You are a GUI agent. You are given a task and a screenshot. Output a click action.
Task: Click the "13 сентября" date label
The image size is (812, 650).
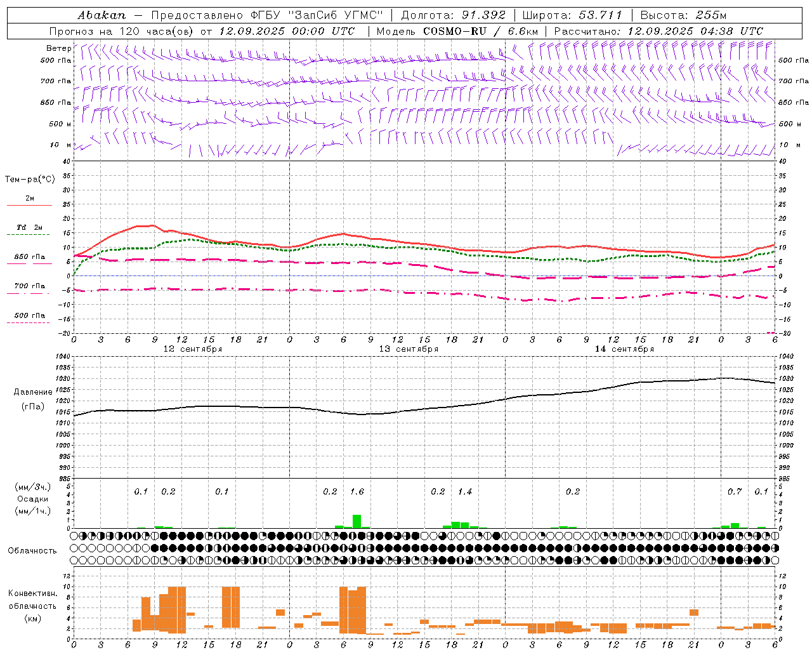point(409,349)
